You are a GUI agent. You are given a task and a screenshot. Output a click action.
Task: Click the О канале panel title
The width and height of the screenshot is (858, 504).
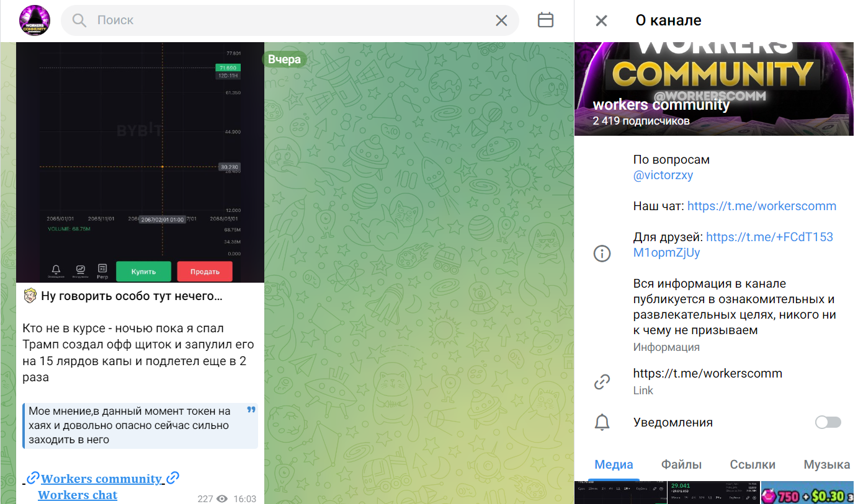[668, 20]
